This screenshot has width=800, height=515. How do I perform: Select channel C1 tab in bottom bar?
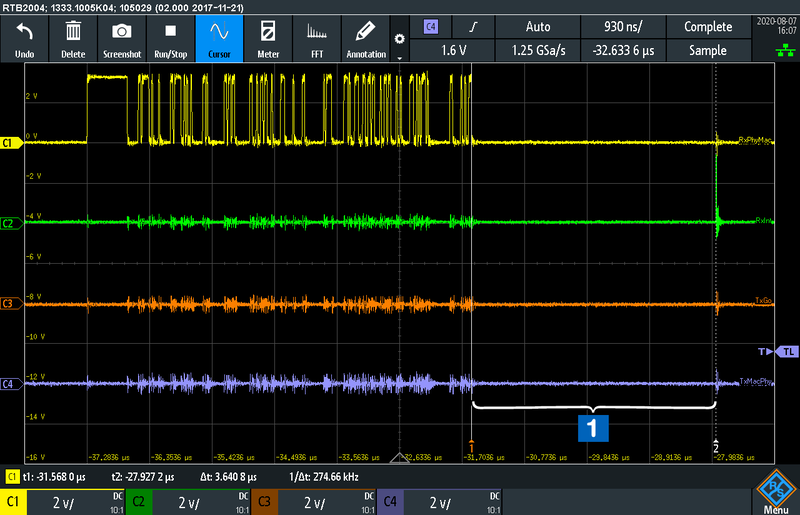click(14, 502)
